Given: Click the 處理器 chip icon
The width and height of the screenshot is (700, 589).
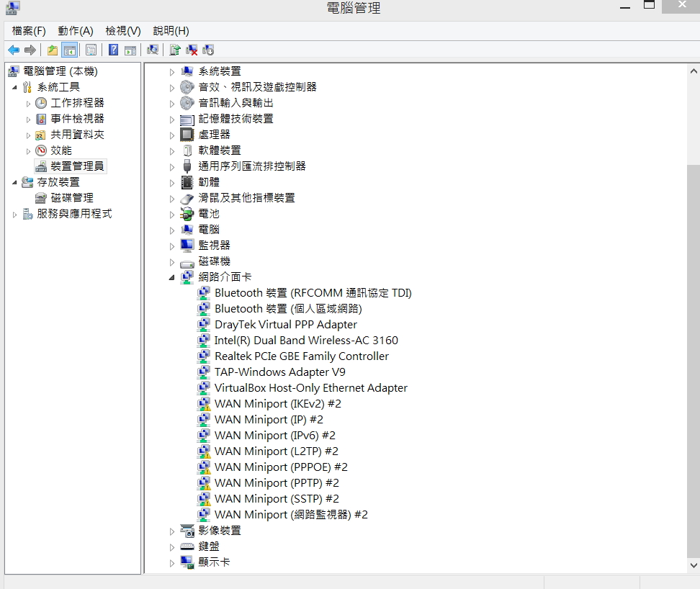Looking at the screenshot, I should 187,135.
